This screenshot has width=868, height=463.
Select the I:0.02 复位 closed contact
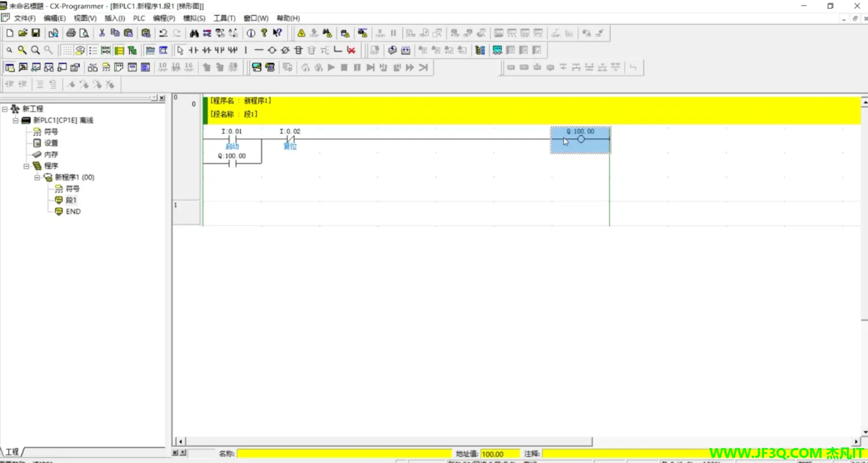click(x=290, y=139)
